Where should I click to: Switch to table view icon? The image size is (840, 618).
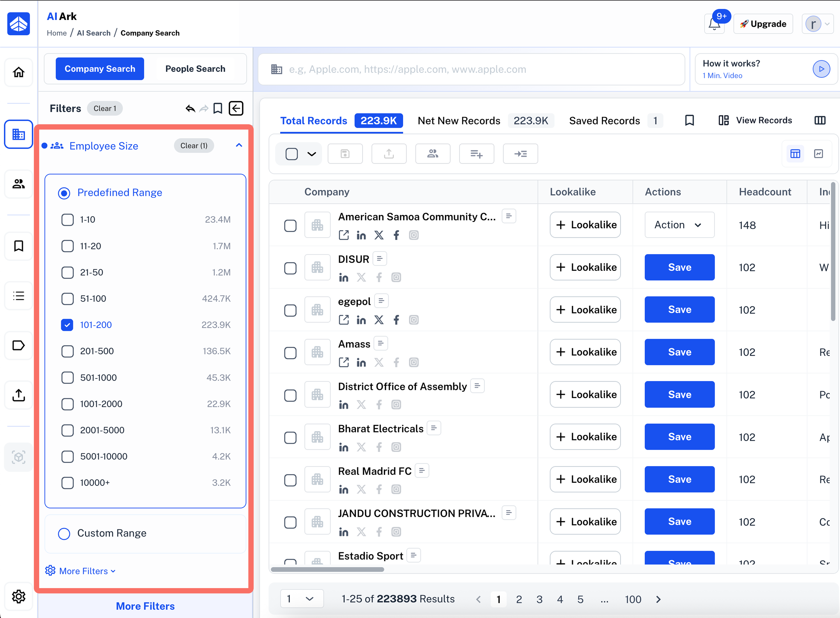tap(795, 154)
